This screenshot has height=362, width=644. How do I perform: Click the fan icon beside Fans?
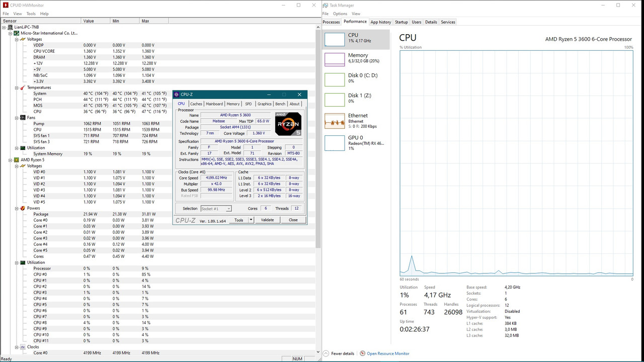[23, 118]
